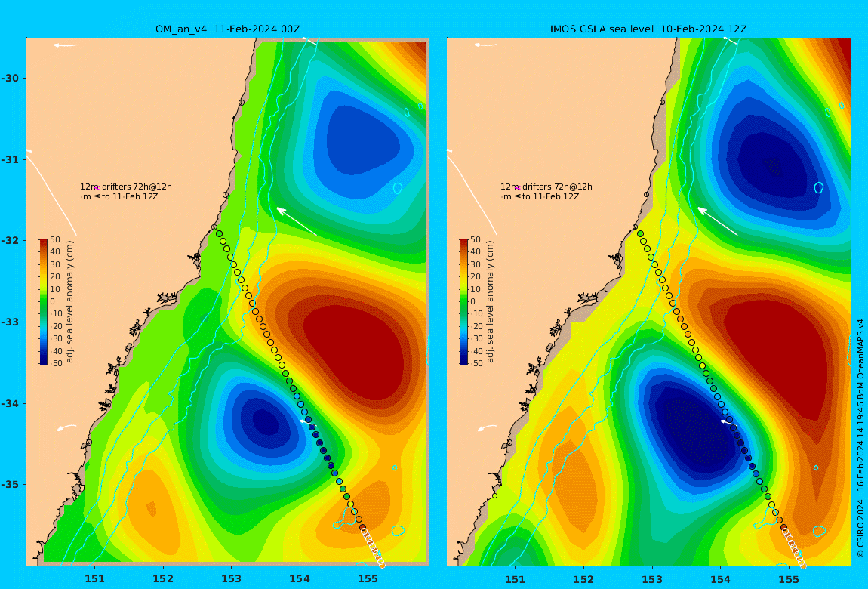Screen dimensions: 868x589
Task: Click the sea level anomaly color bar in the IMOS GSLA map
Action: click(464, 302)
